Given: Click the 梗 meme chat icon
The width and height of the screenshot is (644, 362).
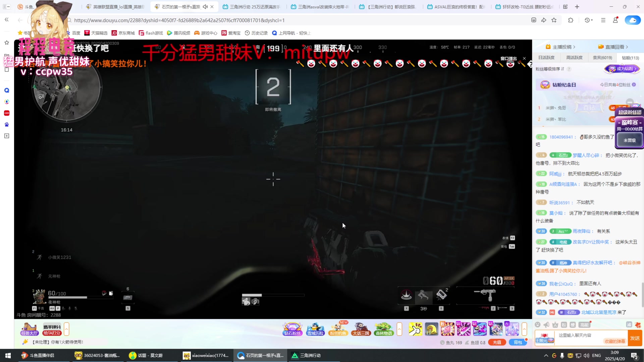Looking at the screenshot, I should click(x=573, y=324).
